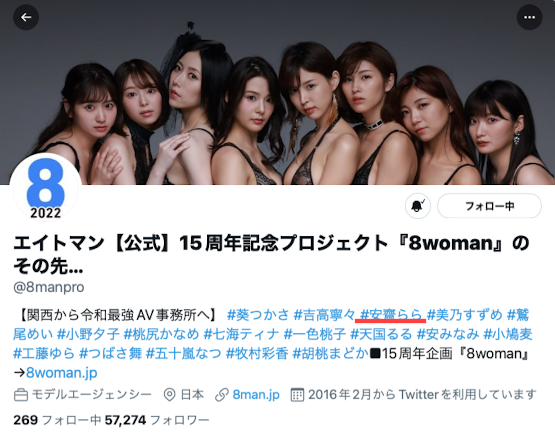This screenshot has height=432, width=555.
Task: Open the header group photo banner
Action: pyautogui.click(x=278, y=92)
